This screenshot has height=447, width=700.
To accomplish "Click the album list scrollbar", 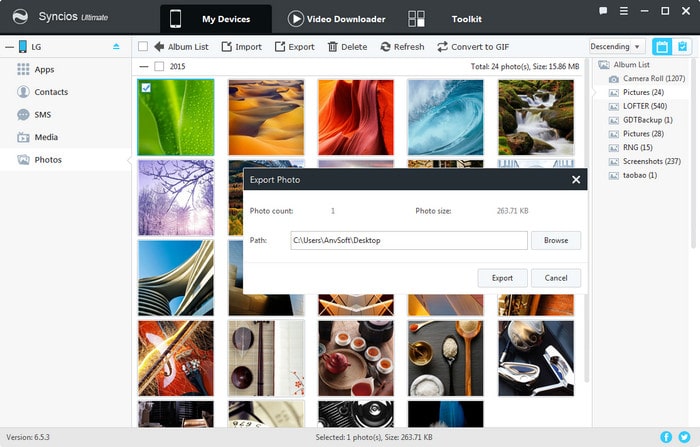I will (693, 154).
